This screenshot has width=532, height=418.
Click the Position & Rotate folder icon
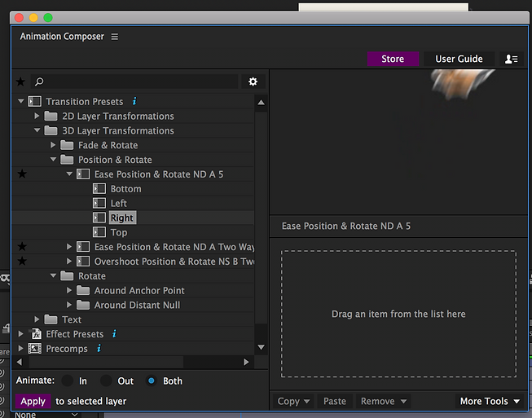click(x=67, y=160)
